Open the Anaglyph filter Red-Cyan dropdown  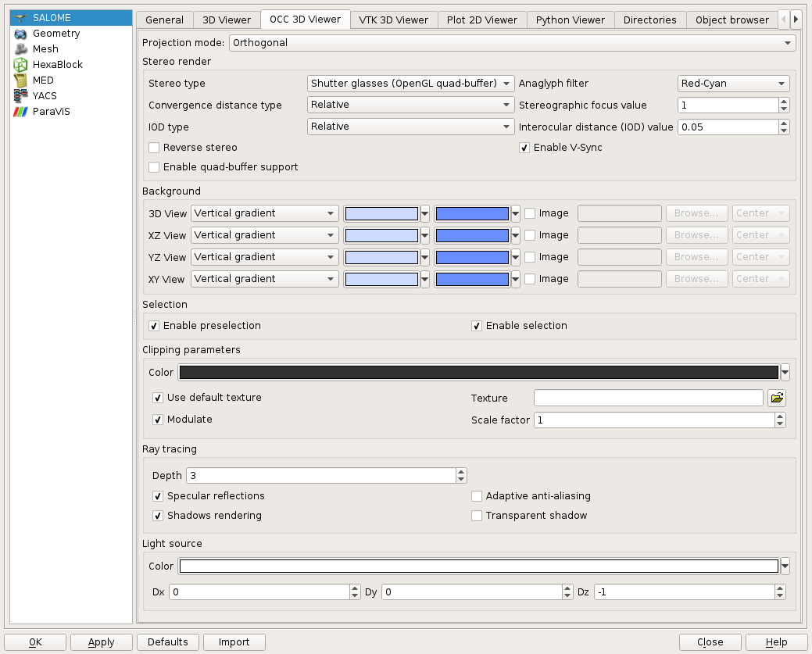point(733,84)
